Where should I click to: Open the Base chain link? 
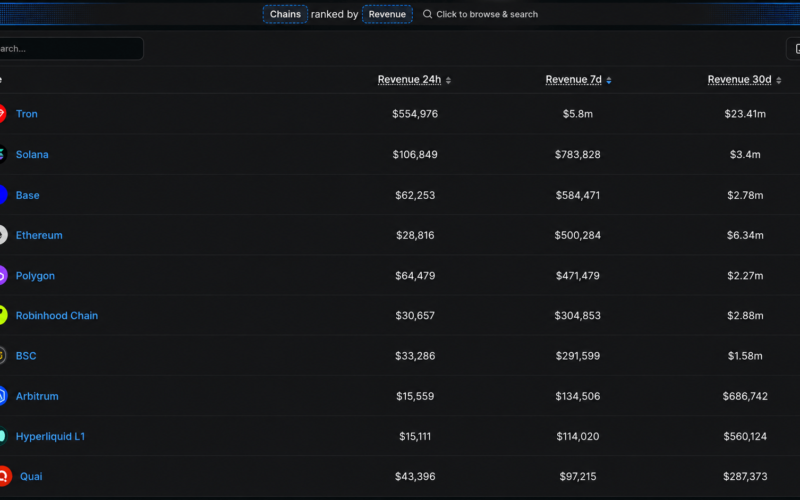(x=28, y=195)
